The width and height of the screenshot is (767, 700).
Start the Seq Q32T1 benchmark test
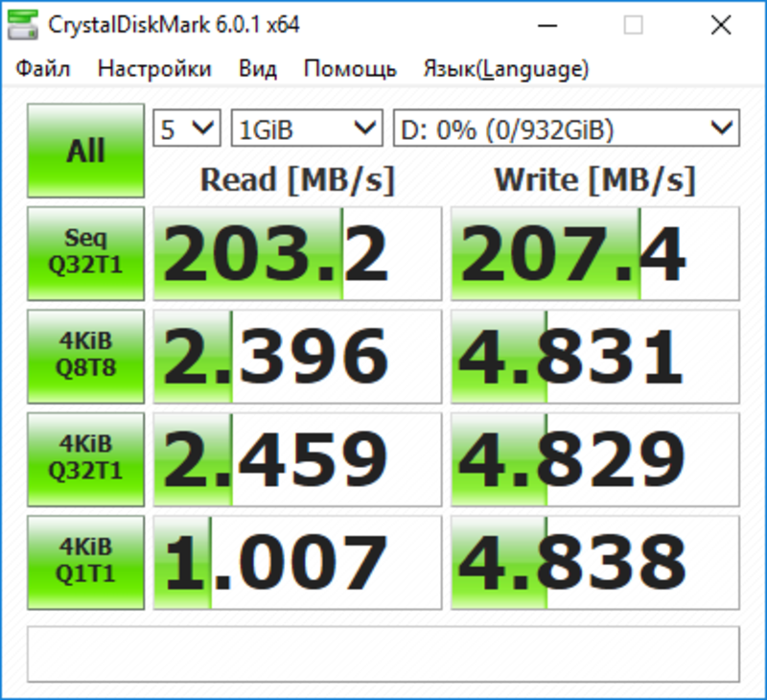[x=85, y=253]
